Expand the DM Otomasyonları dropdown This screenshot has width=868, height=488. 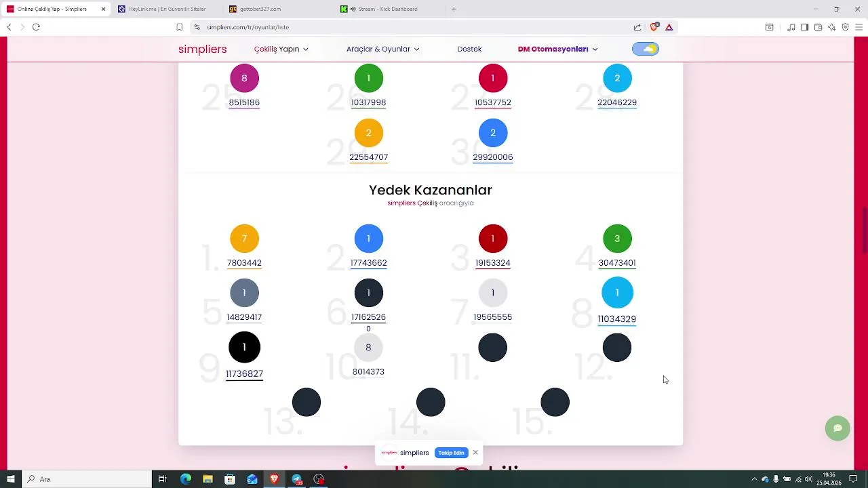557,49
